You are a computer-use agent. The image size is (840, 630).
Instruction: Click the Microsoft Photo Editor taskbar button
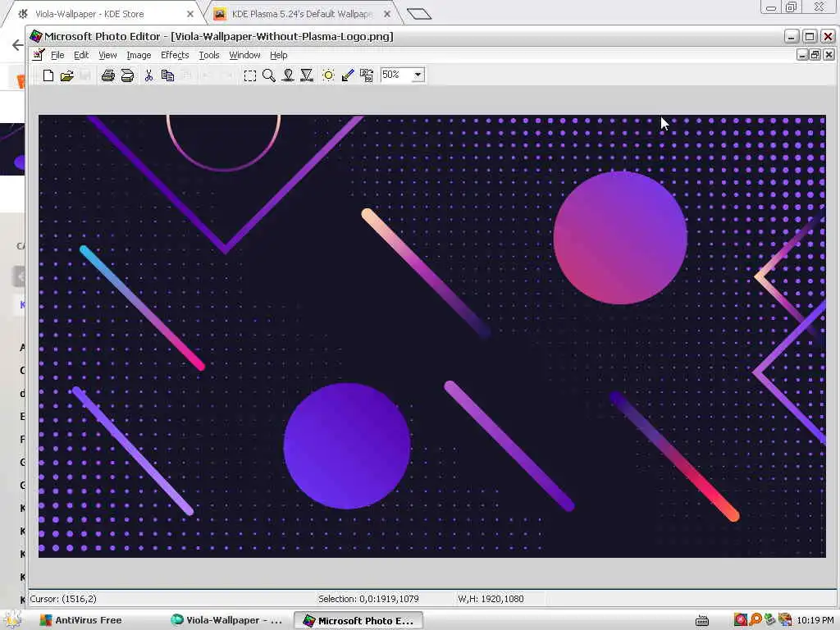click(x=358, y=620)
